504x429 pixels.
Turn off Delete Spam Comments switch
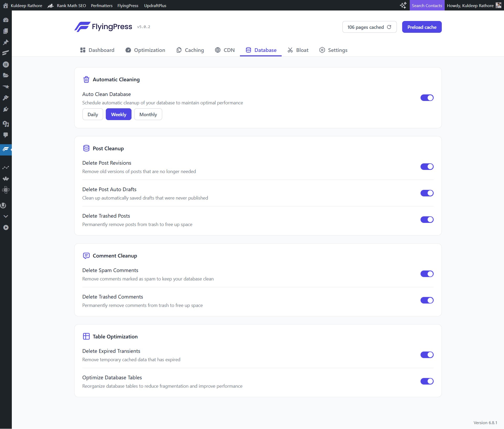(x=427, y=274)
